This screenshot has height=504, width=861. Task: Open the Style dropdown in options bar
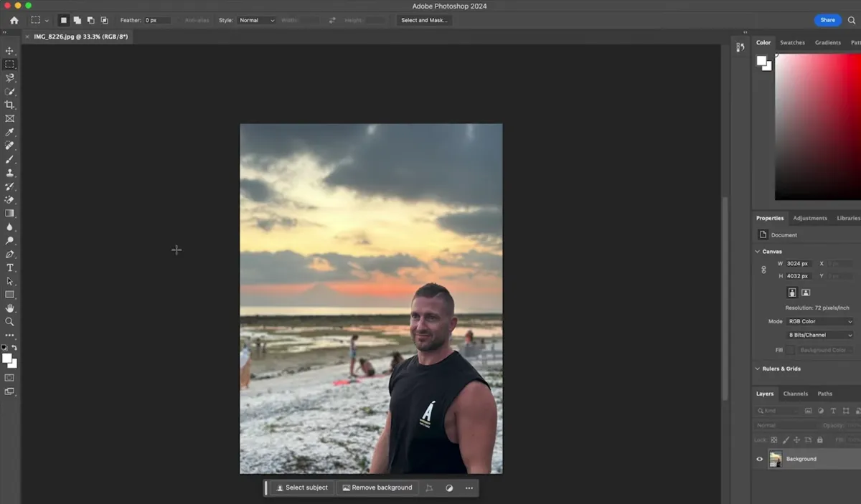coord(256,20)
